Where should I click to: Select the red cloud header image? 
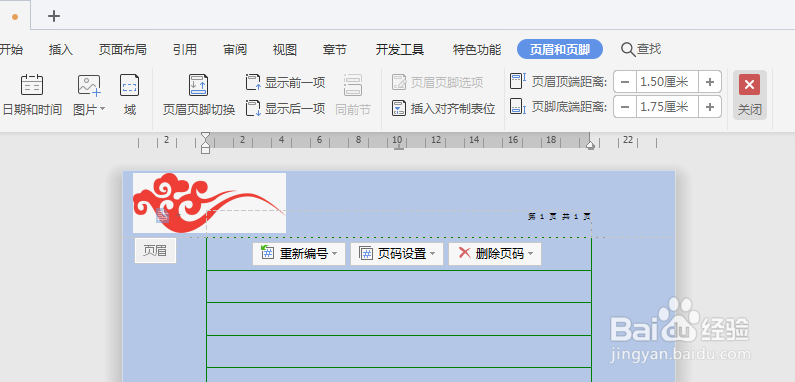coord(209,203)
